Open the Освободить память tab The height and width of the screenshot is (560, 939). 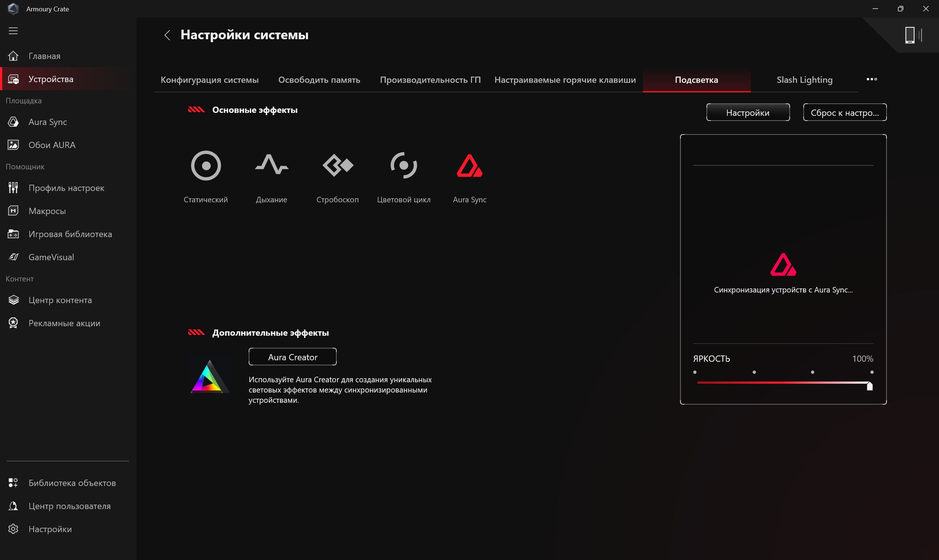click(319, 80)
